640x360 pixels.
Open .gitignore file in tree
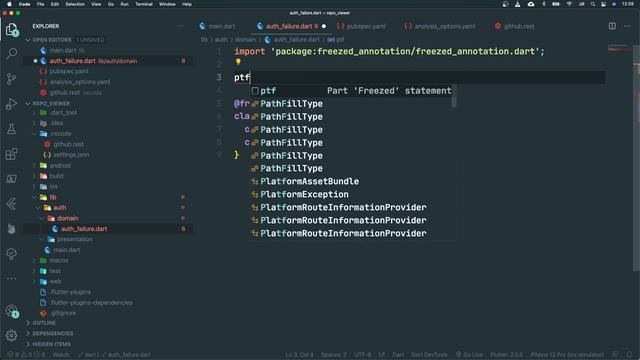[63, 313]
